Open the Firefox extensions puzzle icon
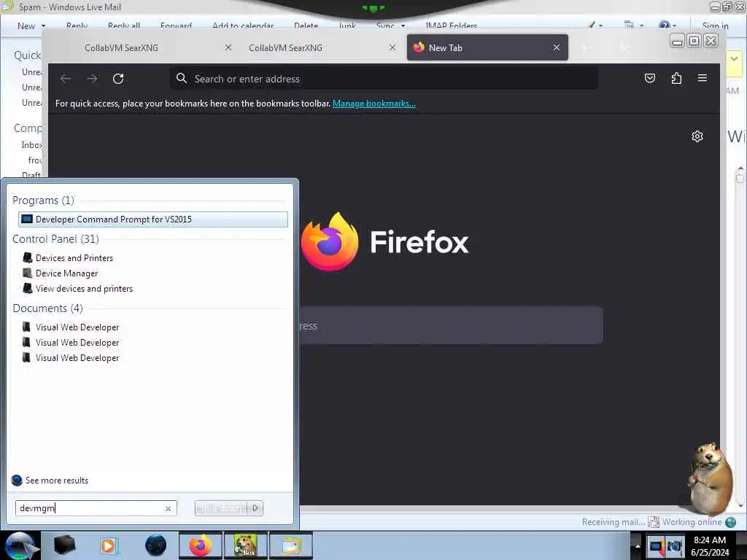The image size is (747, 560). point(676,78)
